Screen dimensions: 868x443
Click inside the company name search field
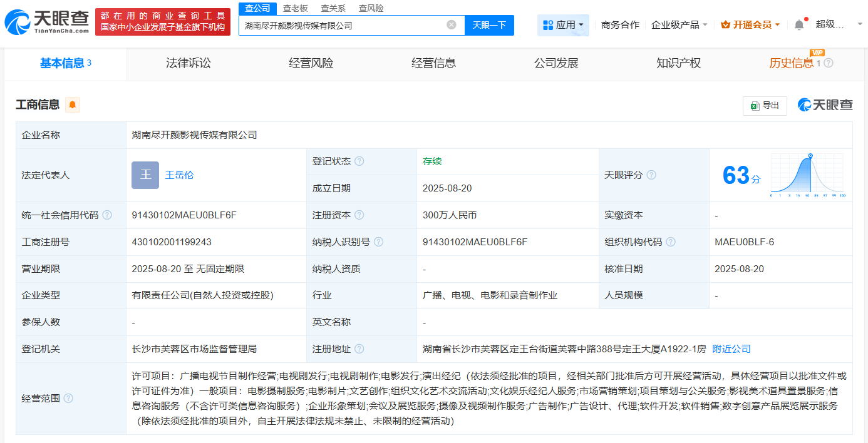(344, 25)
